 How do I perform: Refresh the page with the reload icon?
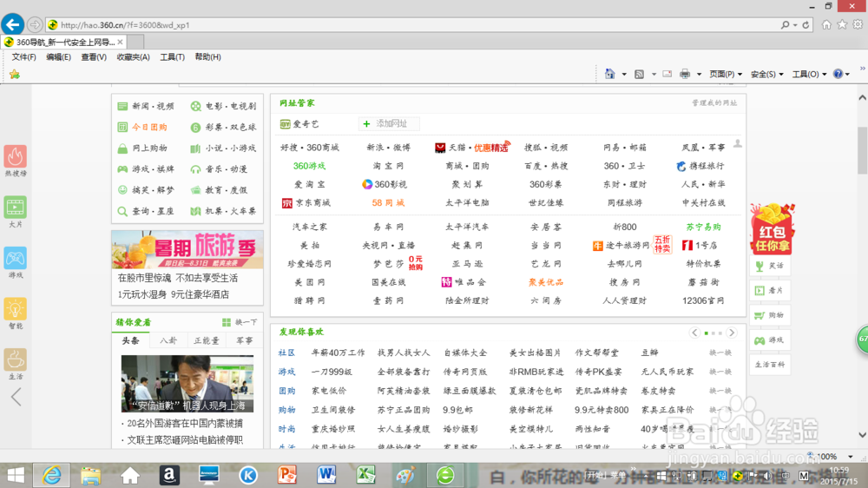point(806,25)
